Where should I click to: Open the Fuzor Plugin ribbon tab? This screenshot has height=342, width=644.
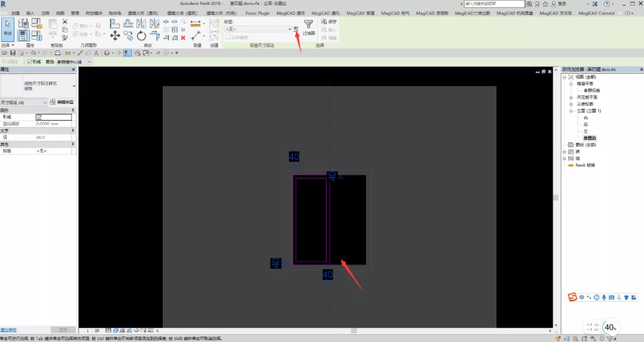[258, 13]
